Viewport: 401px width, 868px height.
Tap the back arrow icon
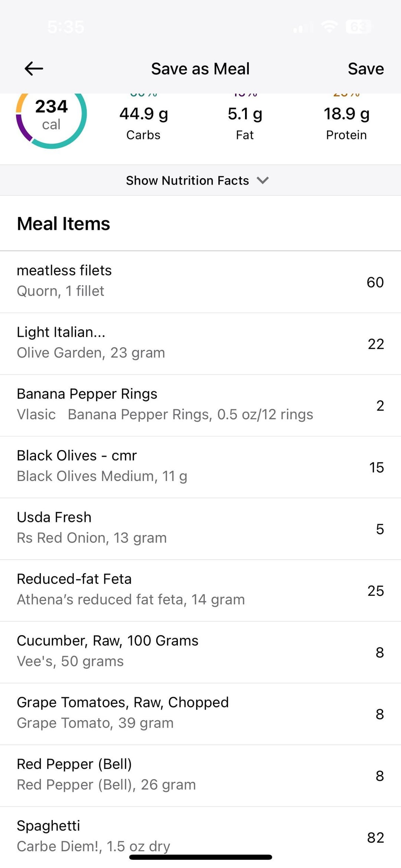[x=34, y=69]
